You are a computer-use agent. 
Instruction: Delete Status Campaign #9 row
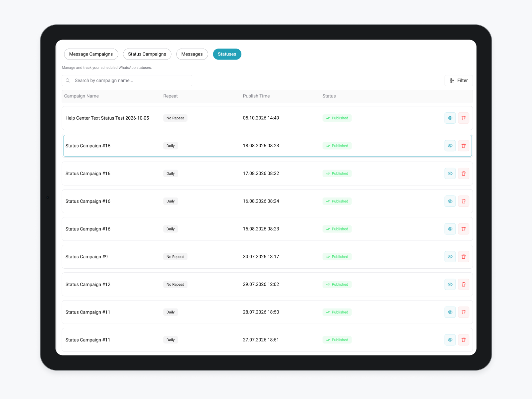(x=464, y=257)
